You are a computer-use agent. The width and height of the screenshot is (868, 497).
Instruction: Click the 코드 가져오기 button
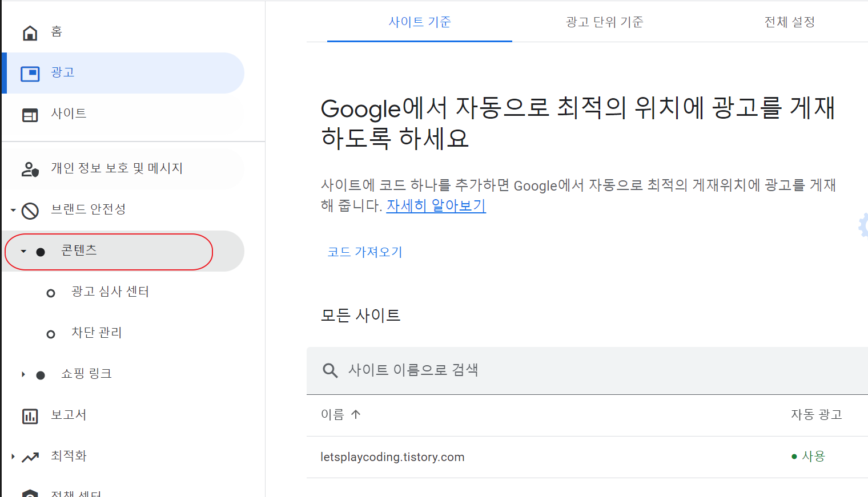click(x=365, y=252)
